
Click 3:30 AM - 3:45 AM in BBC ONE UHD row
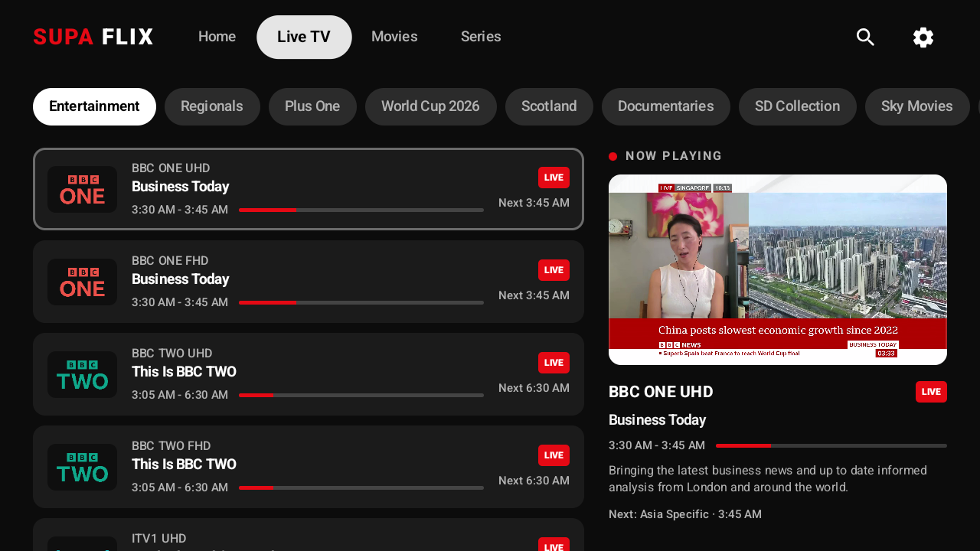(180, 210)
